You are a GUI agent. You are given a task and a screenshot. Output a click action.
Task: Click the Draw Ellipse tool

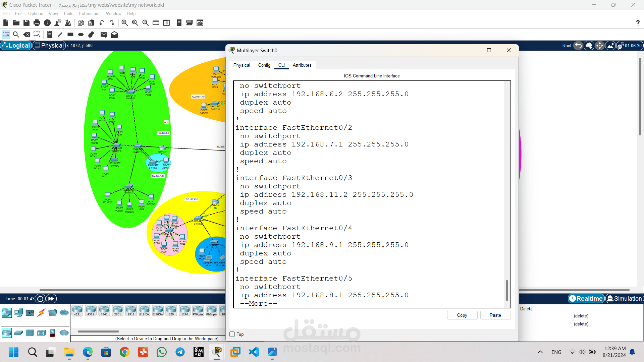coord(81,35)
